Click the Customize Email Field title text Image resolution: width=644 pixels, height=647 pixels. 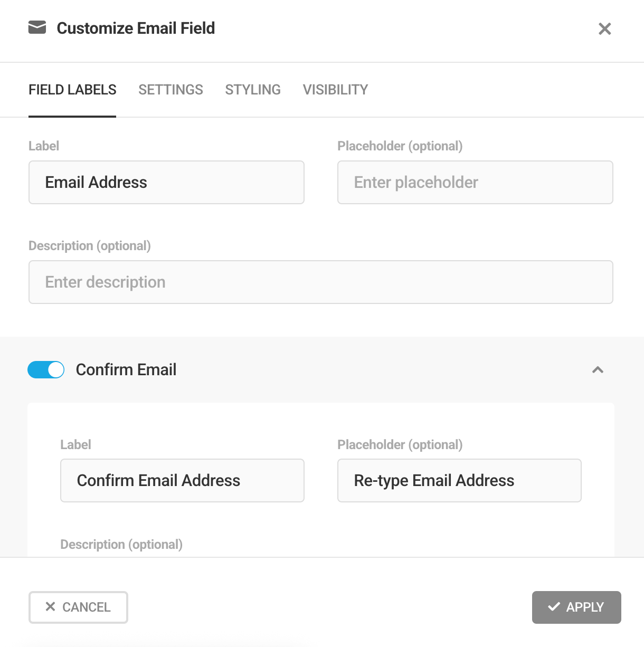point(136,28)
